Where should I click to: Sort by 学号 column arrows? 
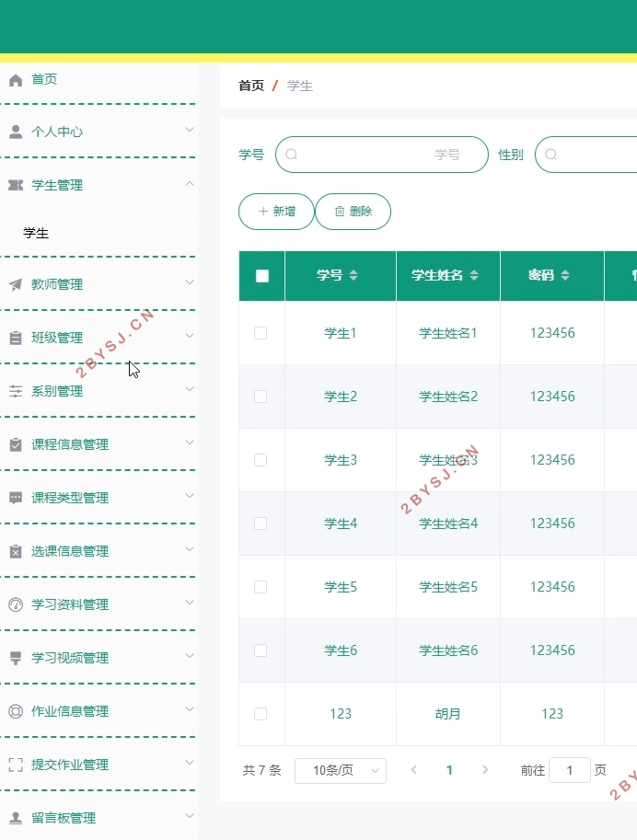click(353, 275)
